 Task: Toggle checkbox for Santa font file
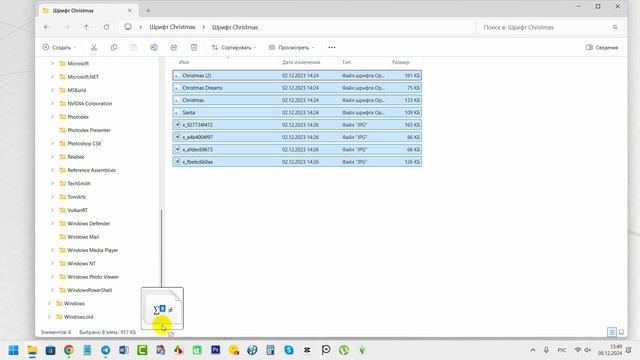(177, 112)
